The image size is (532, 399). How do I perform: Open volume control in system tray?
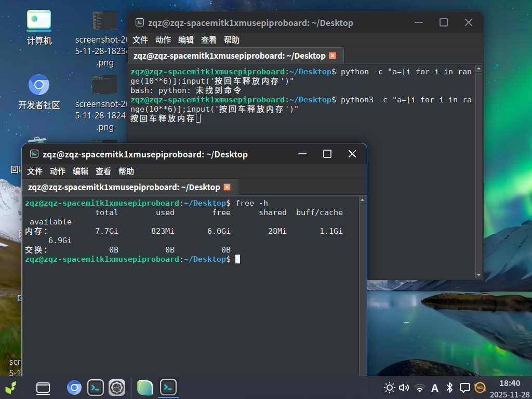404,388
